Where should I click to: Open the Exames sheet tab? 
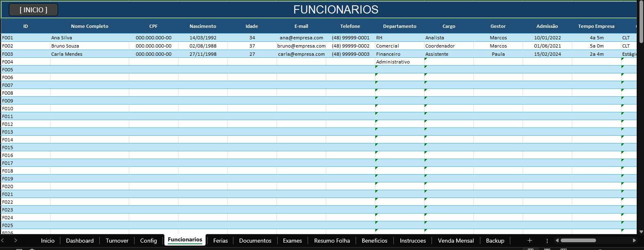click(x=292, y=241)
